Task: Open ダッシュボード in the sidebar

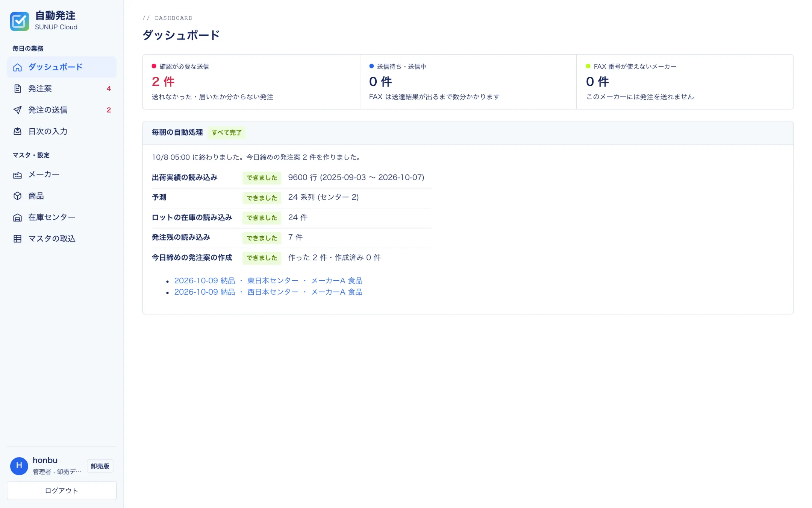Action: pos(62,67)
